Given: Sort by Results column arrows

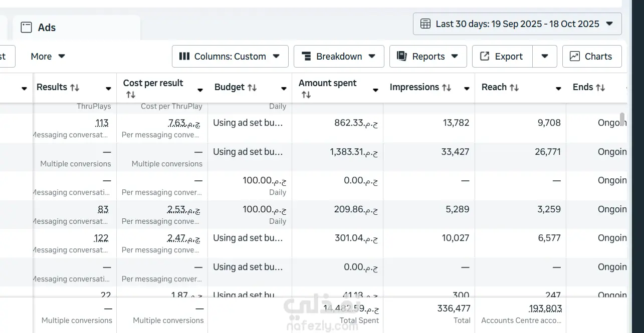Looking at the screenshot, I should 75,88.
